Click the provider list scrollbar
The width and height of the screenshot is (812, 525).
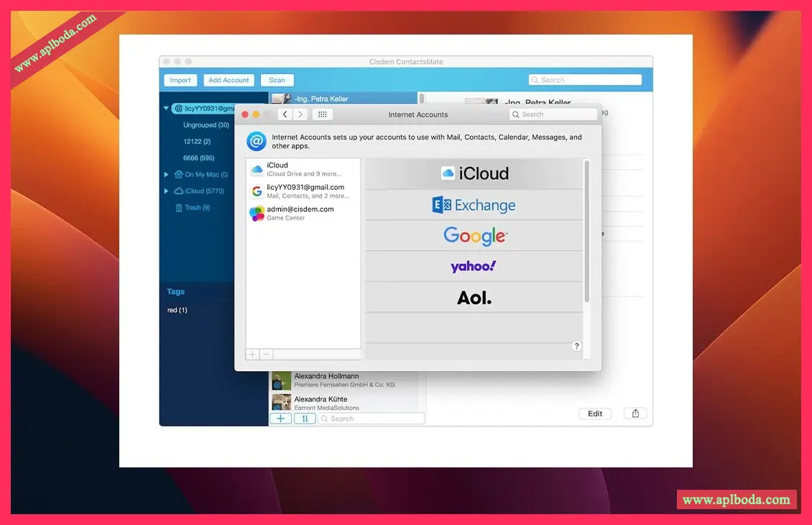[x=587, y=231]
